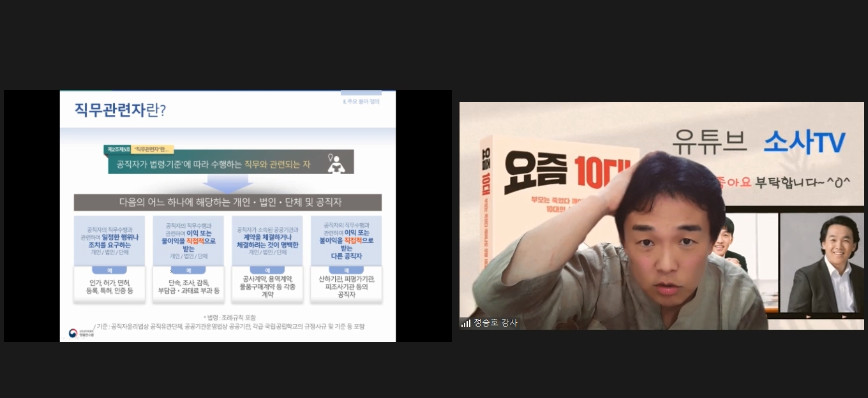Screen dimensions: 868x398
Task: Click the footnote * 법령 : 조례규칙 포함
Action: tap(229, 317)
